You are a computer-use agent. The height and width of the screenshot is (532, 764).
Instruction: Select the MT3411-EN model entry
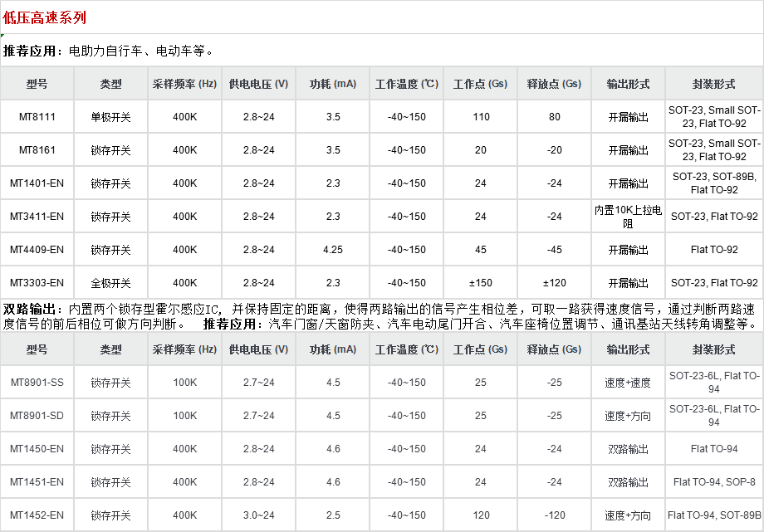(37, 217)
